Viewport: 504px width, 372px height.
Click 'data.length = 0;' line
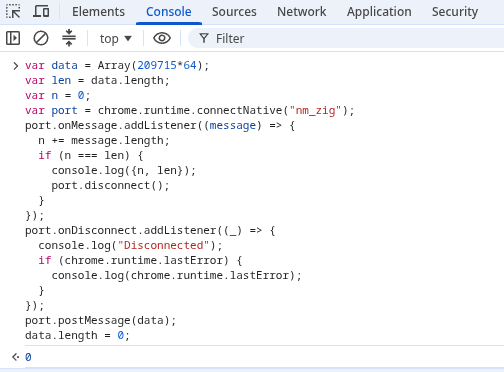click(77, 335)
